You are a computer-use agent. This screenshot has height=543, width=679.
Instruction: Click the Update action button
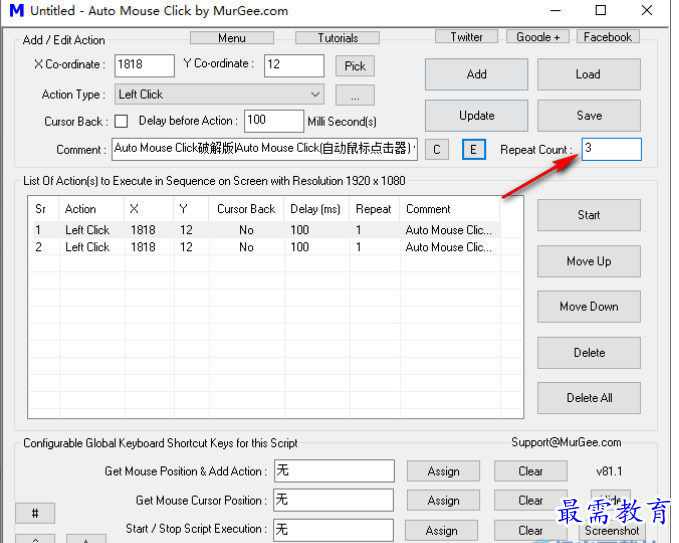[476, 116]
